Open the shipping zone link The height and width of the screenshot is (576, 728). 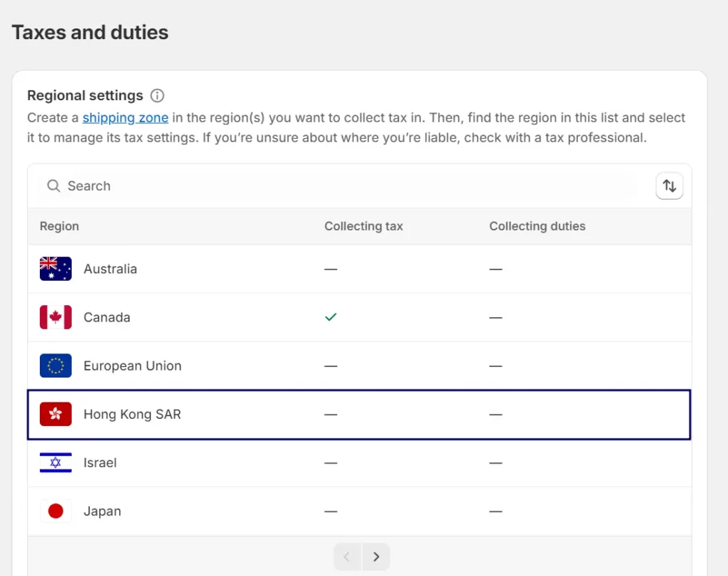pyautogui.click(x=125, y=117)
